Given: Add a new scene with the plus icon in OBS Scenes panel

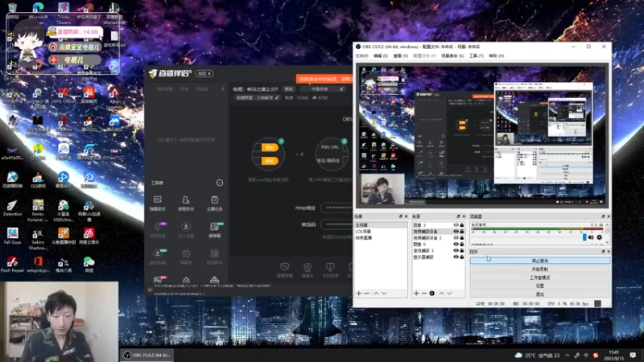Looking at the screenshot, I should (358, 294).
